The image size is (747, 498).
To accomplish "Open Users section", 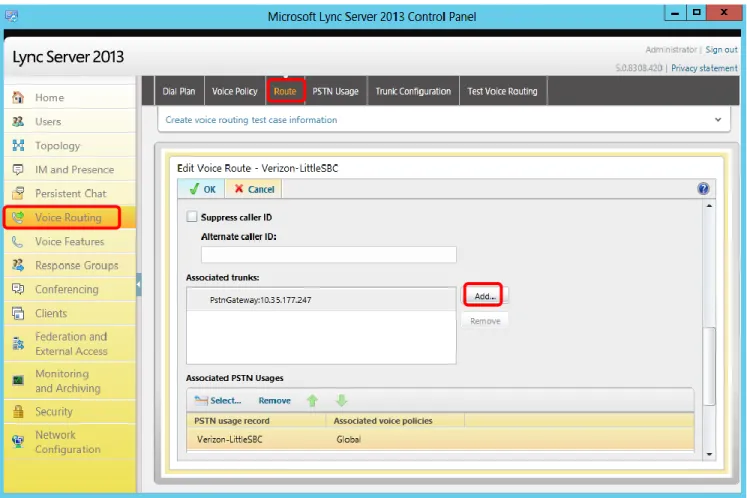I will pyautogui.click(x=70, y=122).
